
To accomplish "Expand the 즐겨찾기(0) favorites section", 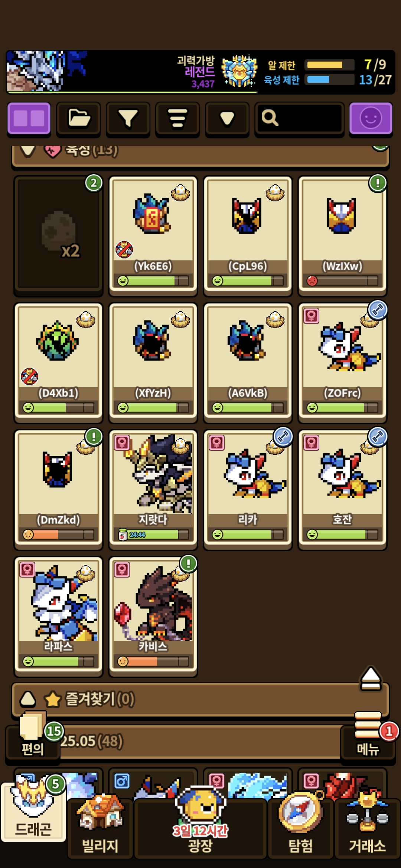I will click(x=200, y=699).
